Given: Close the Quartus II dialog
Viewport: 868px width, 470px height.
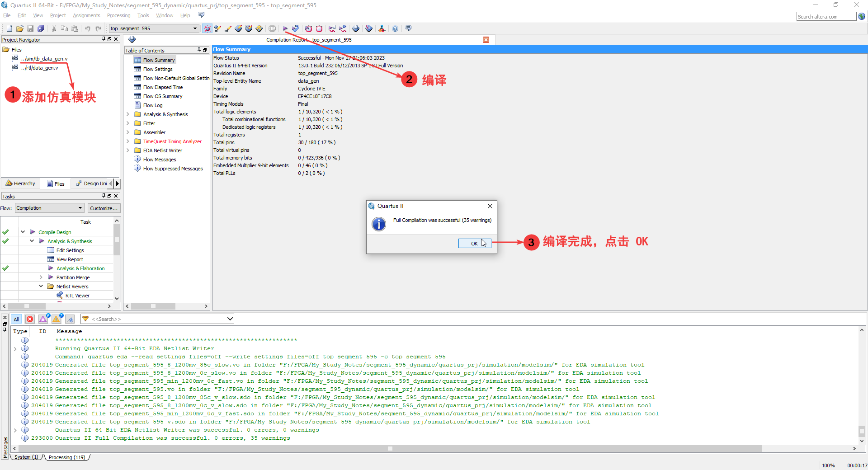Looking at the screenshot, I should pos(490,206).
